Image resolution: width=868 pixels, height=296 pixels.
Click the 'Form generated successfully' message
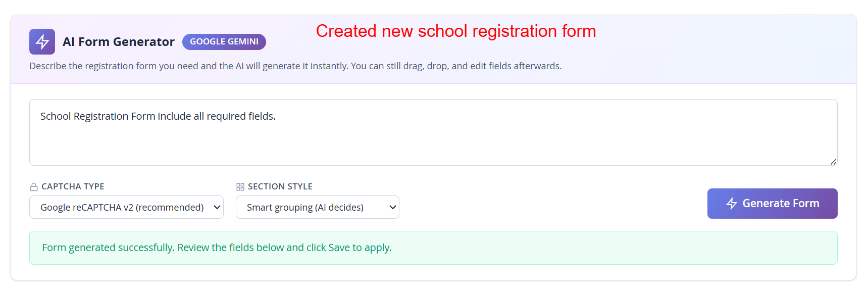(x=108, y=248)
